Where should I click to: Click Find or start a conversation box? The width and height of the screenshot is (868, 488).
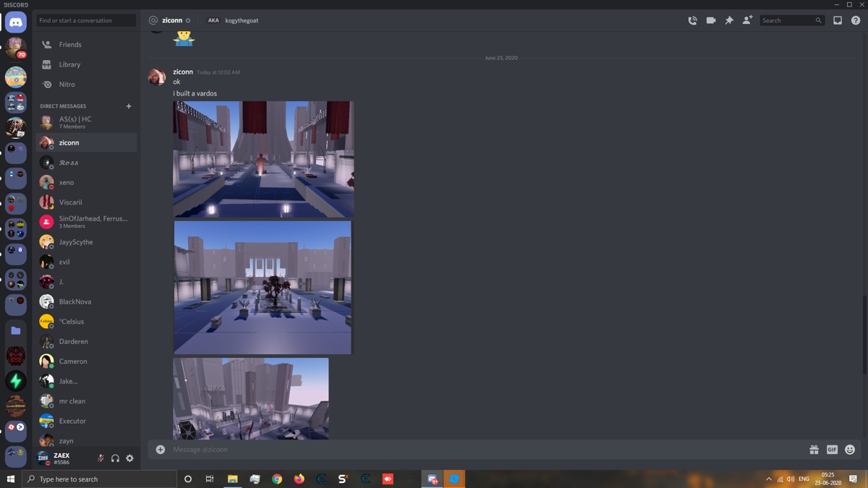tap(86, 20)
